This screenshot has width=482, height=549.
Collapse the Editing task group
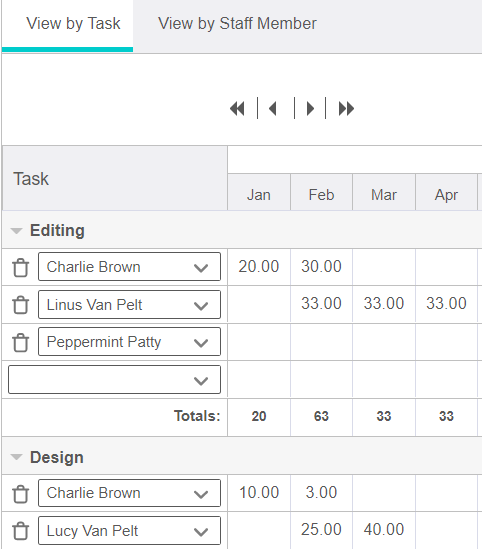(16, 231)
